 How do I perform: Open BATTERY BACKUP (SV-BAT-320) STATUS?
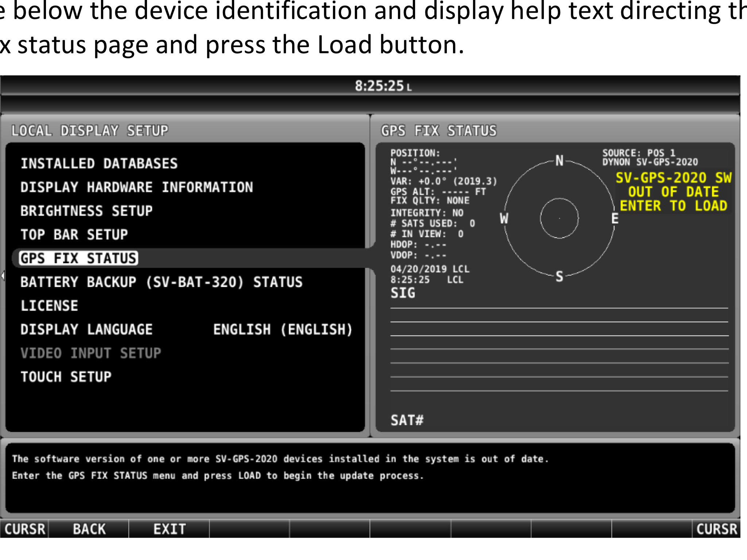tap(161, 282)
